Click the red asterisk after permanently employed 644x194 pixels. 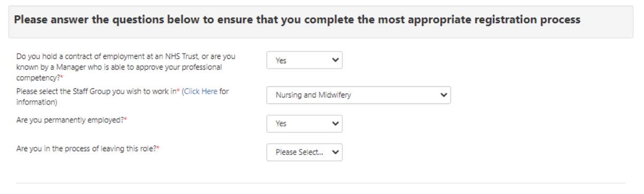click(126, 119)
